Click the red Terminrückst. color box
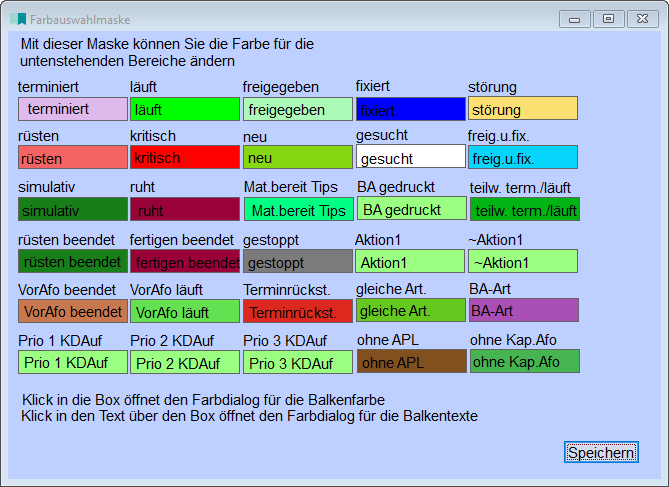The width and height of the screenshot is (669, 487). pyautogui.click(x=298, y=311)
